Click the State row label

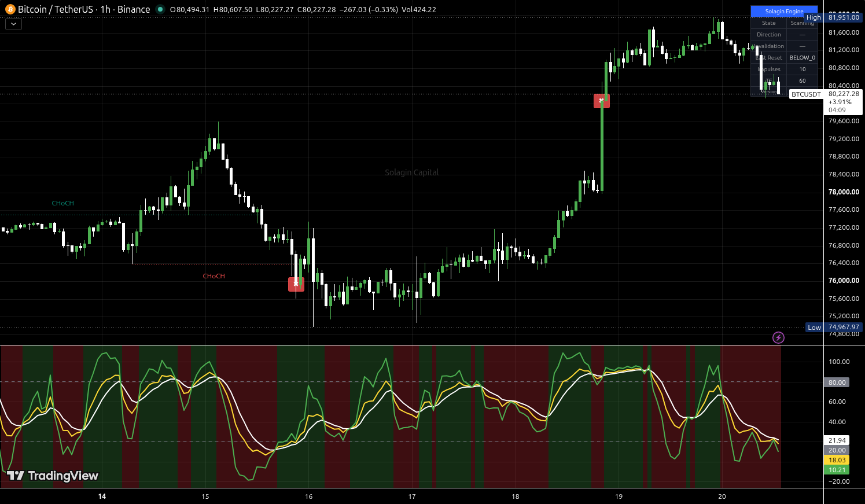pos(769,23)
